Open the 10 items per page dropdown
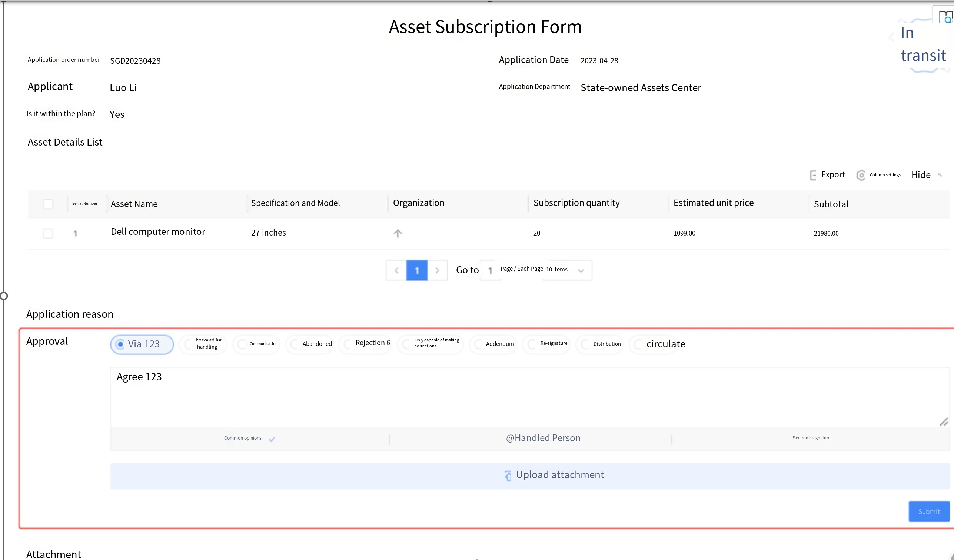The width and height of the screenshot is (954, 560). pyautogui.click(x=567, y=270)
